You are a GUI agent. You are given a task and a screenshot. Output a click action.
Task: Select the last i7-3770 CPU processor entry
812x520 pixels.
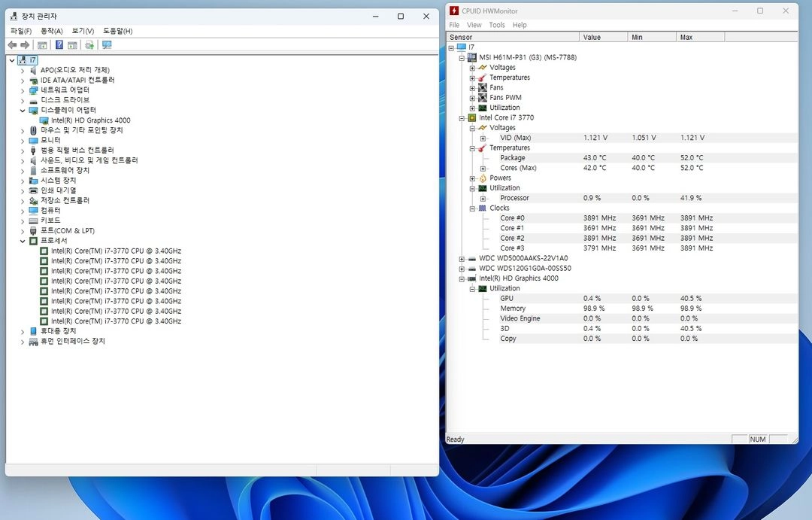click(x=116, y=321)
